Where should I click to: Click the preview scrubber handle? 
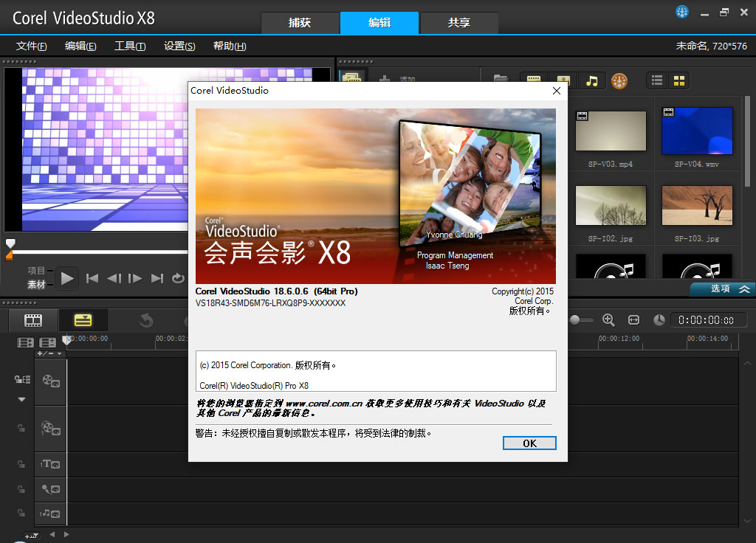click(10, 243)
